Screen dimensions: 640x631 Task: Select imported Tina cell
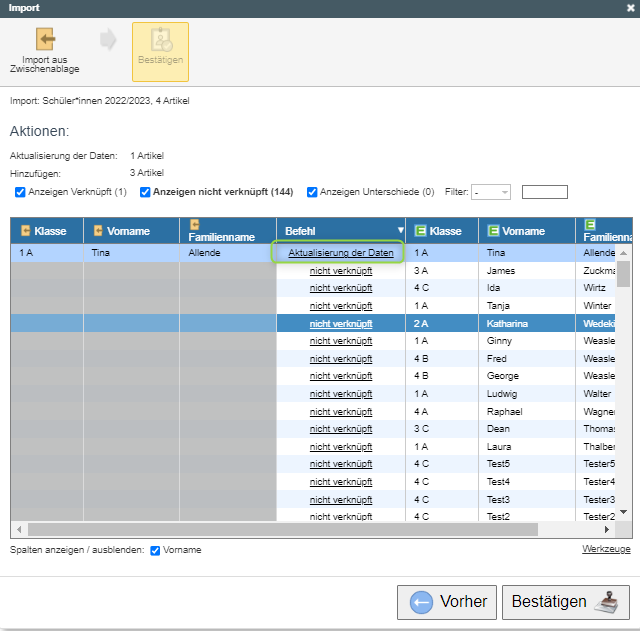point(131,253)
